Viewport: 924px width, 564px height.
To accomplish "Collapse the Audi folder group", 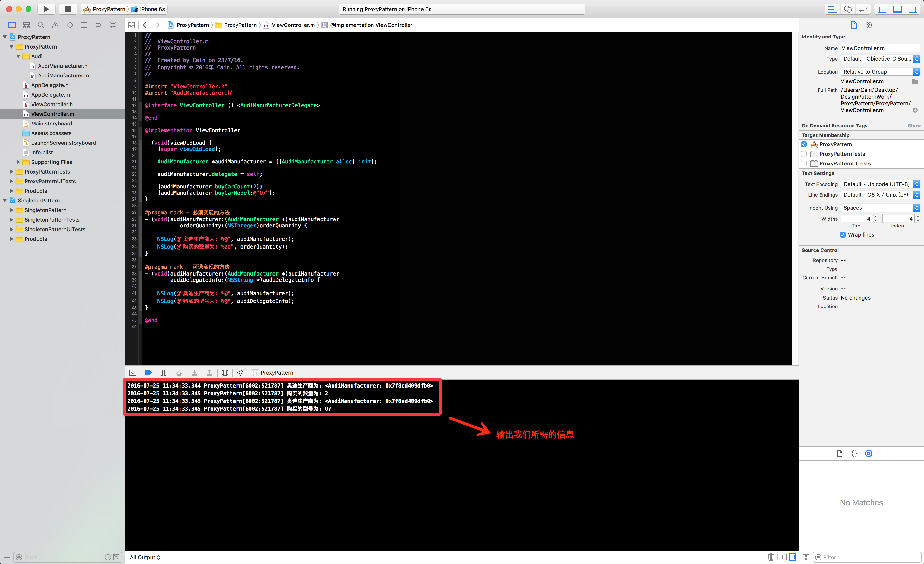I will [x=18, y=56].
